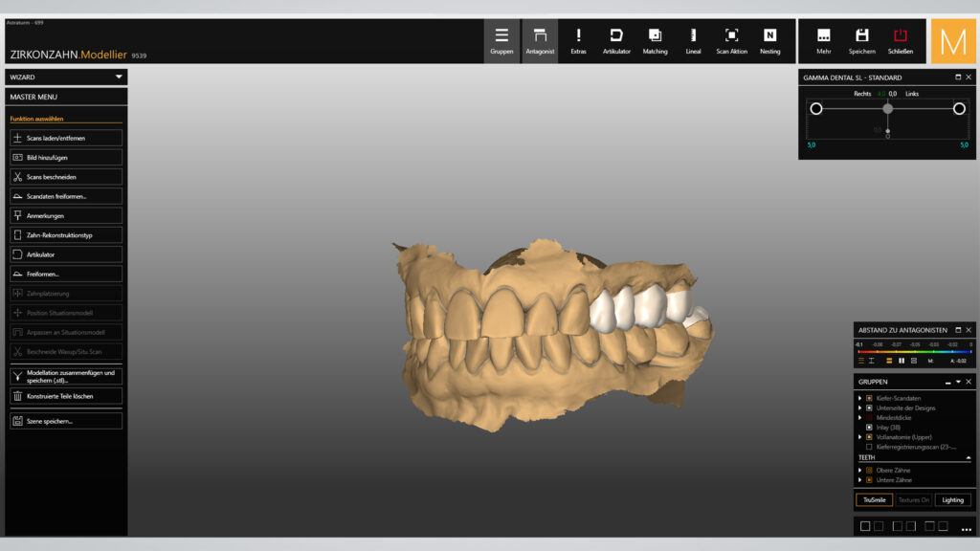Click the center handle of articulator slider
This screenshot has height=551, width=980.
coord(888,108)
